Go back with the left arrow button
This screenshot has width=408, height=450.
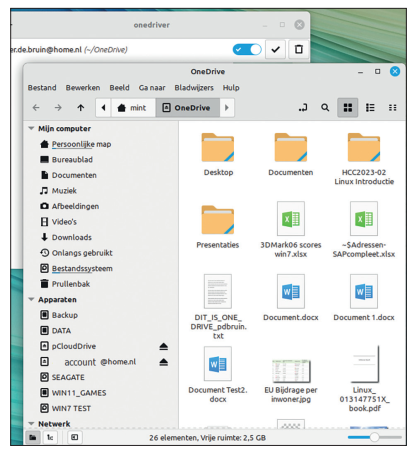coord(36,108)
